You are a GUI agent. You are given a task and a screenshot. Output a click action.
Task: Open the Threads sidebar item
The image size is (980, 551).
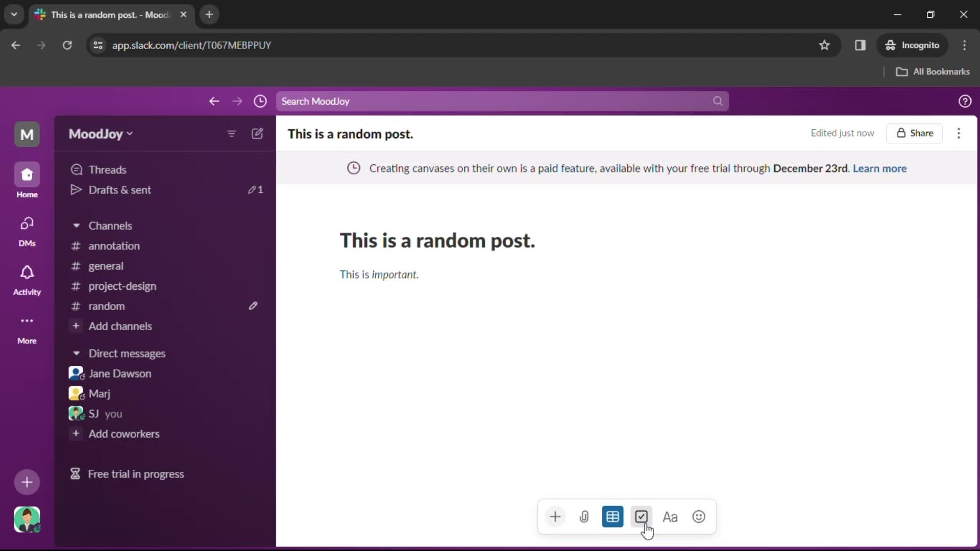(x=107, y=169)
